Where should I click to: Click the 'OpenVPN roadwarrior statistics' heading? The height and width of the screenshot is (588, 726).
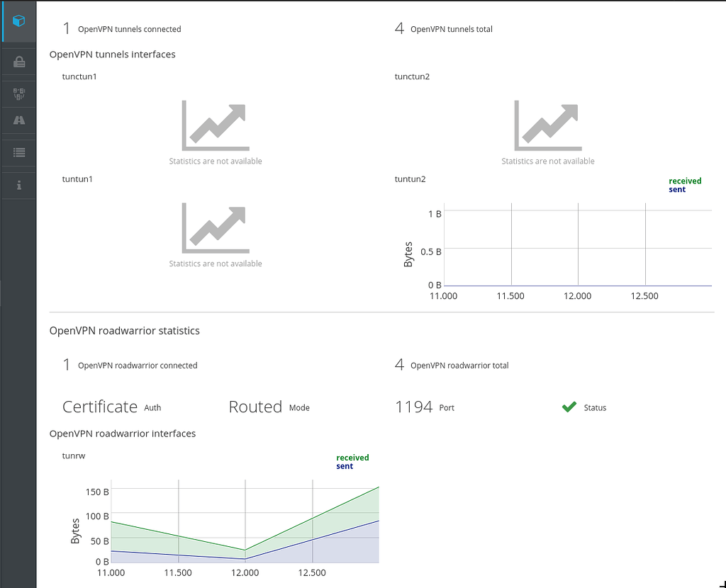point(124,331)
